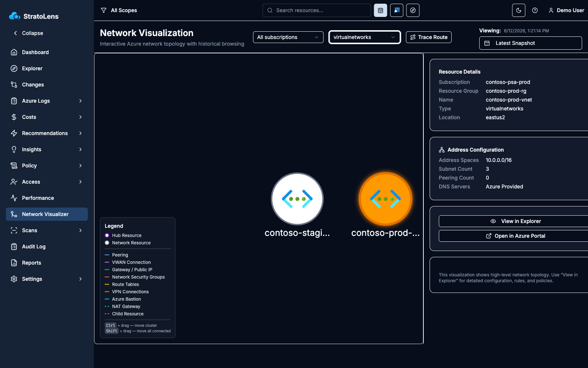Expand the Access submenu chevron
This screenshot has width=588, height=368.
(80, 182)
